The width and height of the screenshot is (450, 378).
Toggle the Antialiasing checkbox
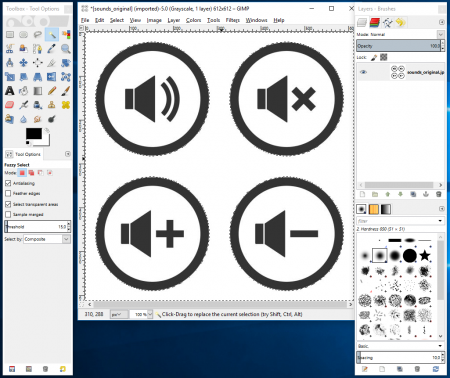pos(8,183)
